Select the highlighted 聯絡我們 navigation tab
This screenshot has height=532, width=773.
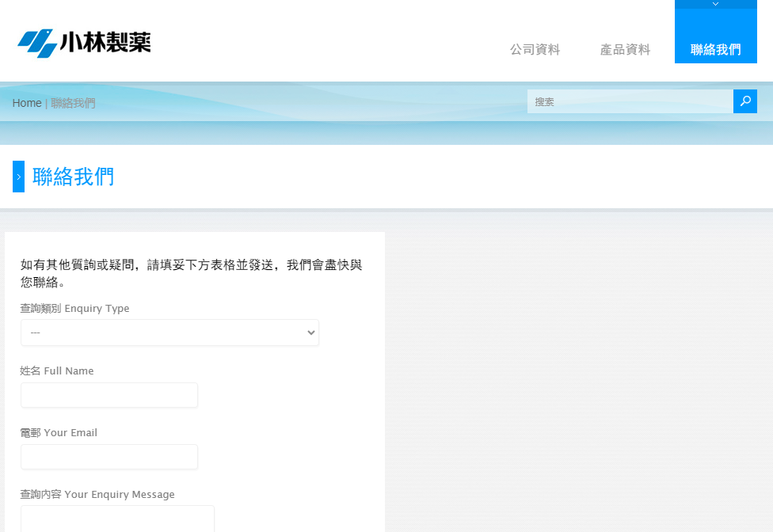tap(715, 50)
